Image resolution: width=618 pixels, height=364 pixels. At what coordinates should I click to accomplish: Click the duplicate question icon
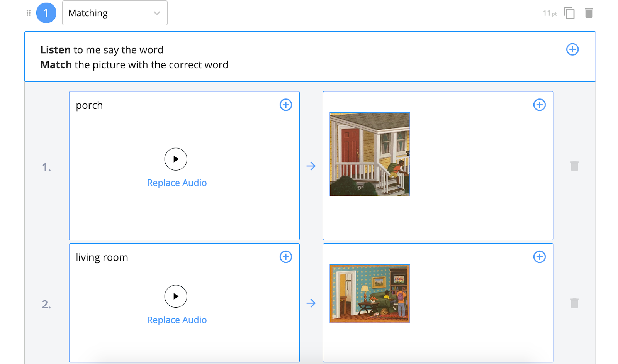click(x=569, y=13)
